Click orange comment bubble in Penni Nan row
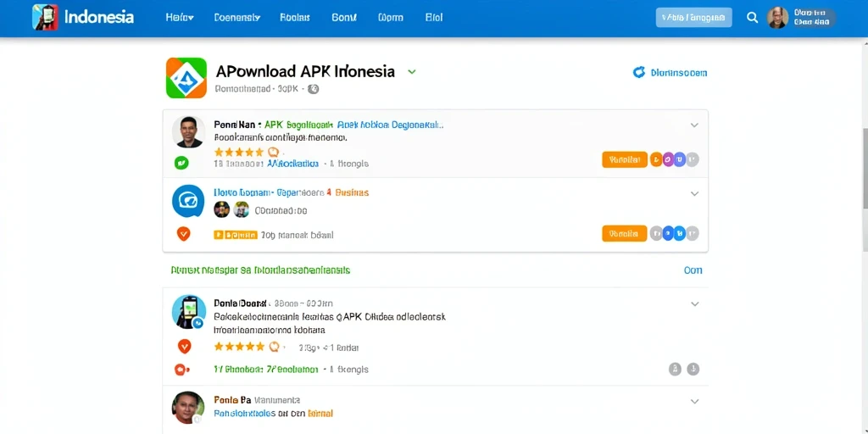The height and width of the screenshot is (434, 868). click(274, 152)
